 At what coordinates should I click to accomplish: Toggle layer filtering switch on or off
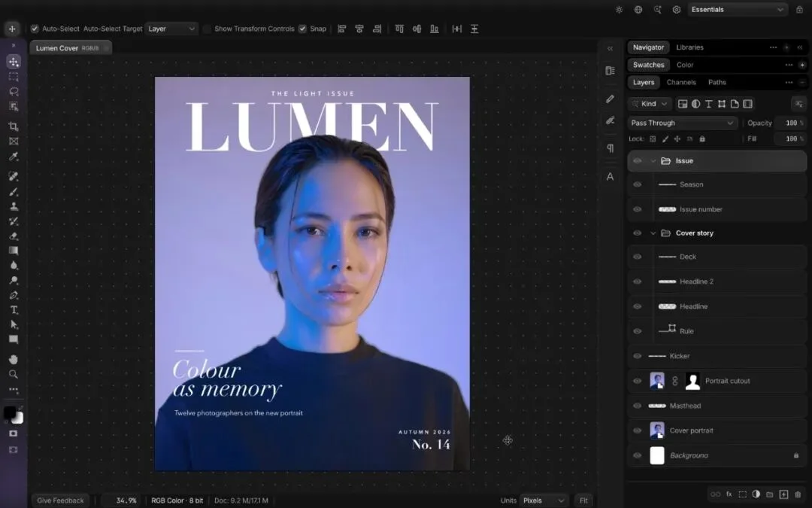point(798,104)
